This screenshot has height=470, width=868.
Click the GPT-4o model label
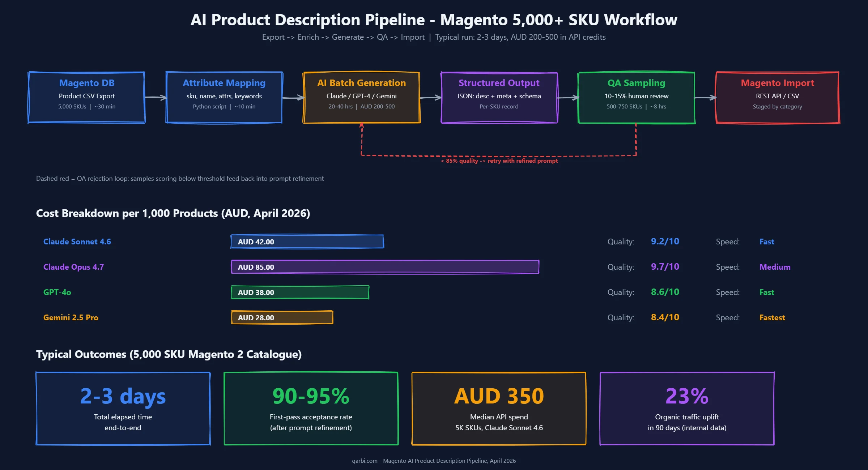pos(56,292)
